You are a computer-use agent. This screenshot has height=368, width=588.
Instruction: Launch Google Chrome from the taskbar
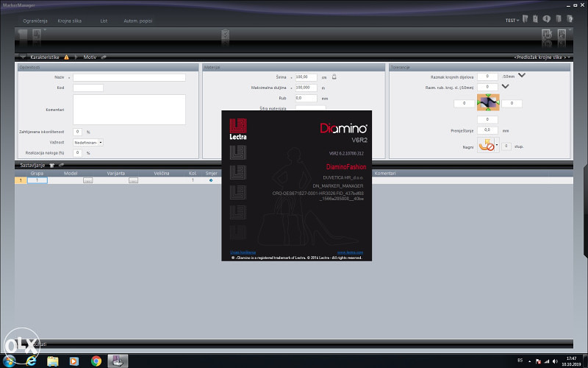point(96,361)
